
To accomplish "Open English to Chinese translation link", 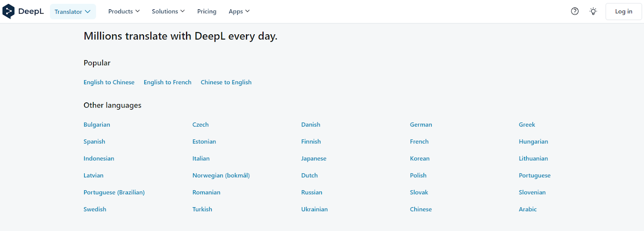I will pyautogui.click(x=109, y=82).
